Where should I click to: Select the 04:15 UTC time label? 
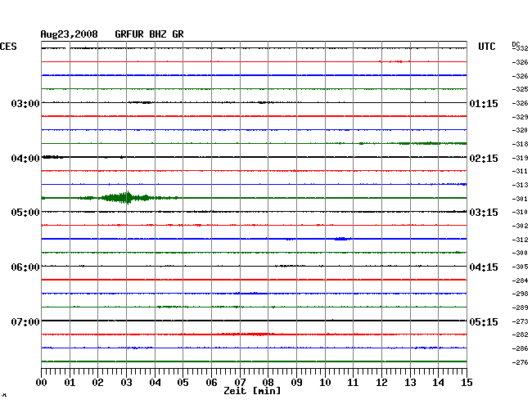(x=484, y=267)
